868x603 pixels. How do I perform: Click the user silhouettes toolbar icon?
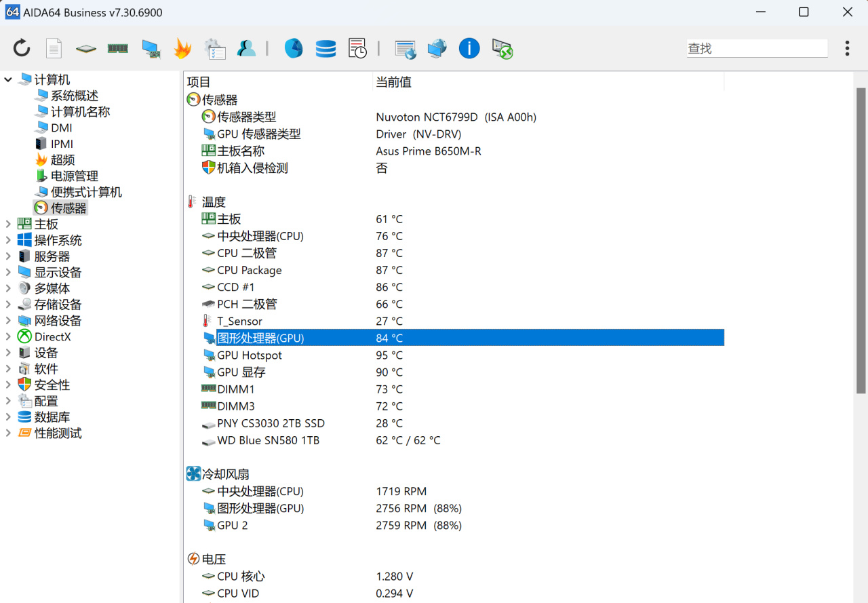click(246, 48)
